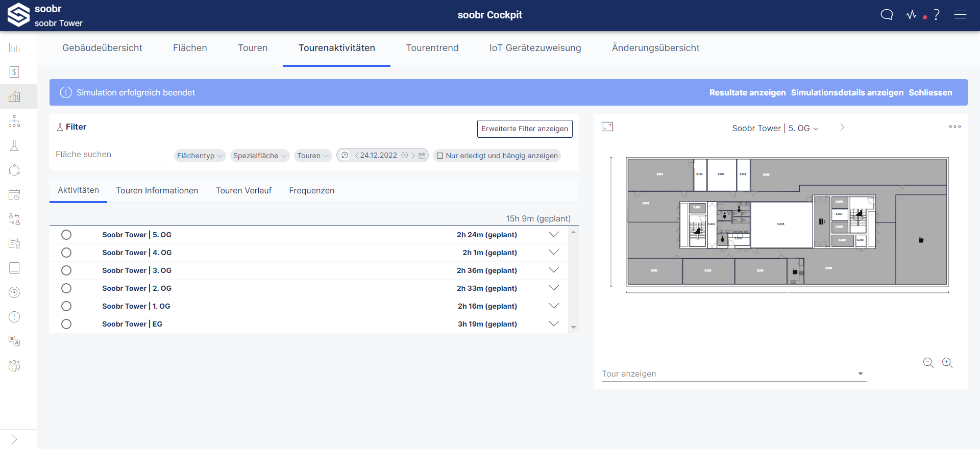Click the floor plan of 5. OG
This screenshot has width=980, height=449.
point(787,222)
